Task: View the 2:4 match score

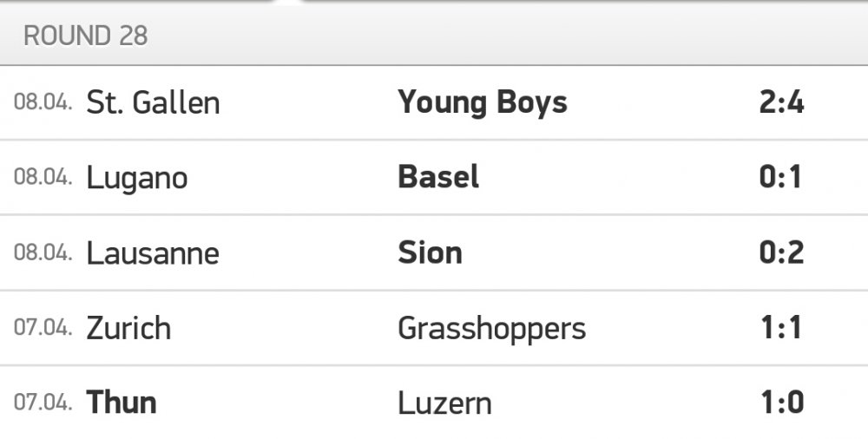Action: tap(782, 102)
